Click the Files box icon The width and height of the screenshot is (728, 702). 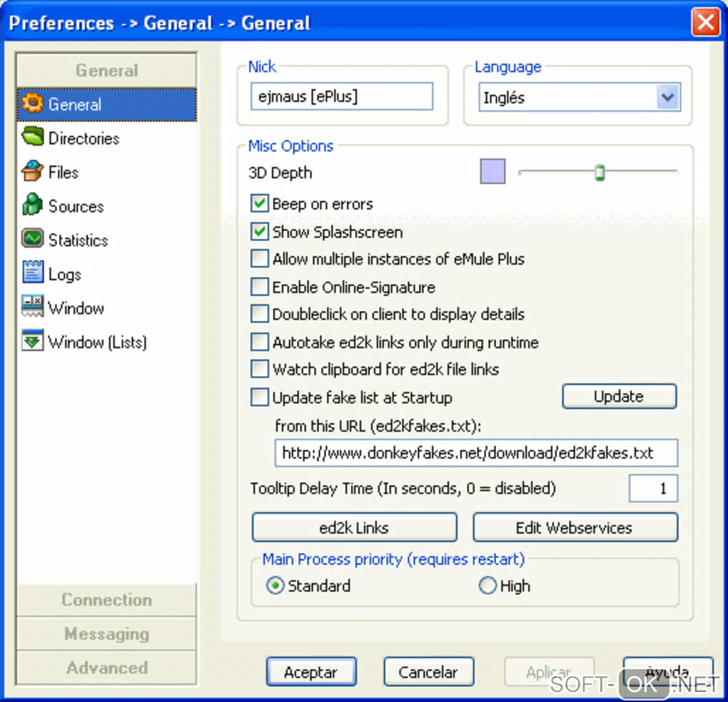click(x=33, y=171)
